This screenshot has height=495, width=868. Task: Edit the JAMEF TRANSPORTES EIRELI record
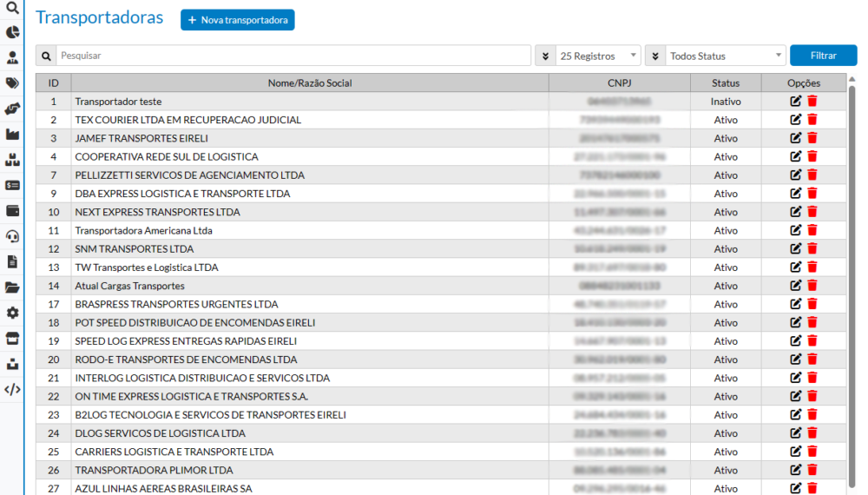click(796, 138)
